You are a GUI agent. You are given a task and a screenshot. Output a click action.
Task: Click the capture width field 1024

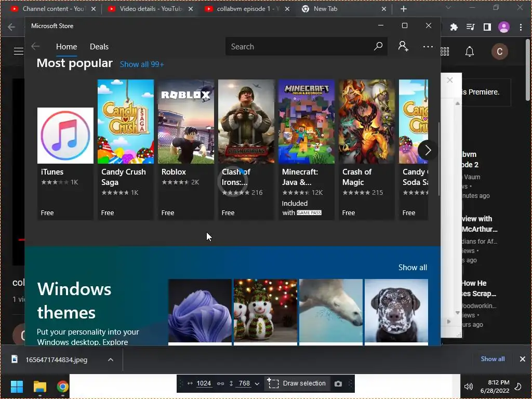[x=204, y=383]
